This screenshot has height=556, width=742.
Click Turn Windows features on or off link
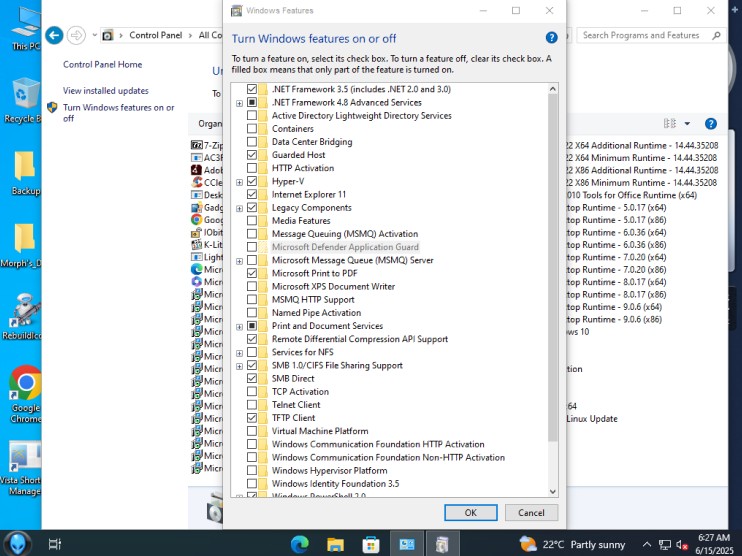(118, 113)
